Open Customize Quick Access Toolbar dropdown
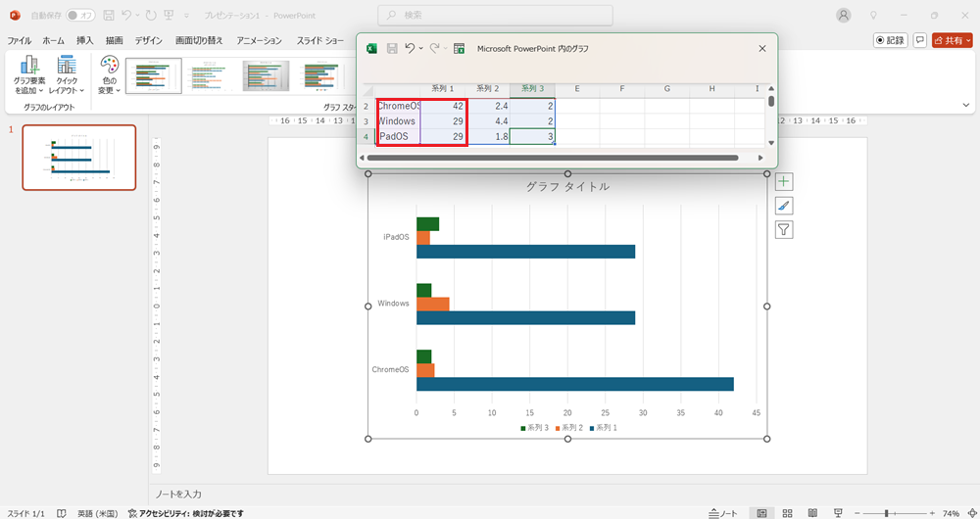980x519 pixels. click(x=186, y=16)
